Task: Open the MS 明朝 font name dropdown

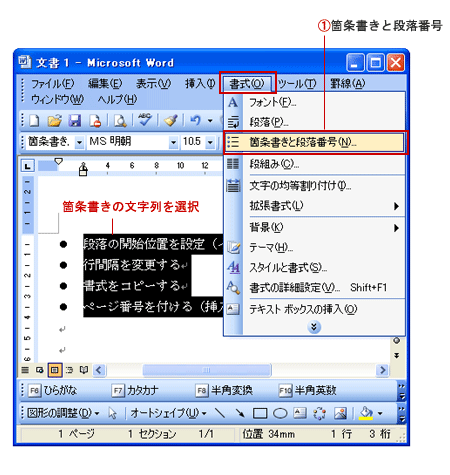Action: pos(173,142)
